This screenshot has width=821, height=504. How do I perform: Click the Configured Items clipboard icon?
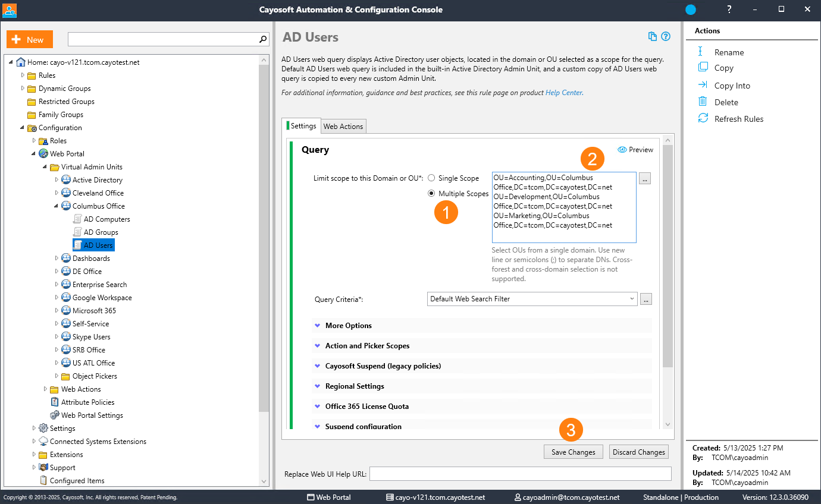point(43,480)
